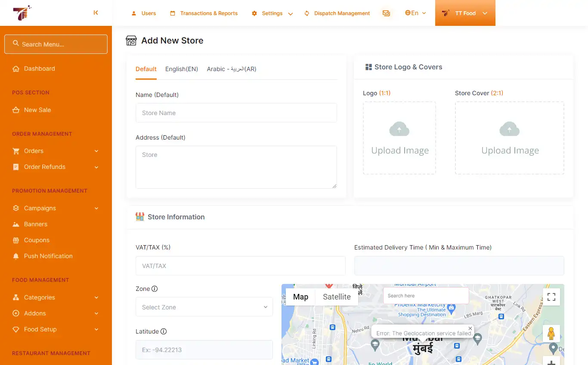
Task: Toggle map fullscreen mode
Action: click(551, 297)
